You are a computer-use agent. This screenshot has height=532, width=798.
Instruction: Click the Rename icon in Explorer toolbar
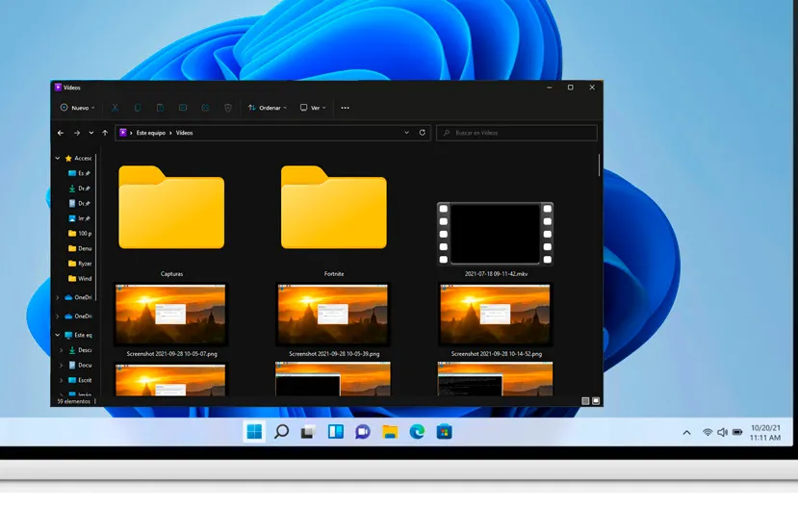[183, 108]
